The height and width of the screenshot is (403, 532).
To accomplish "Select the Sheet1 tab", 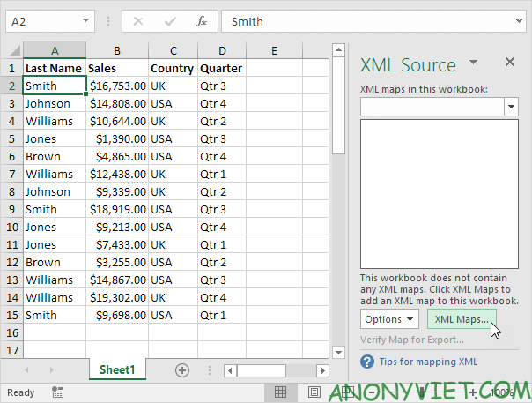I will coord(117,370).
